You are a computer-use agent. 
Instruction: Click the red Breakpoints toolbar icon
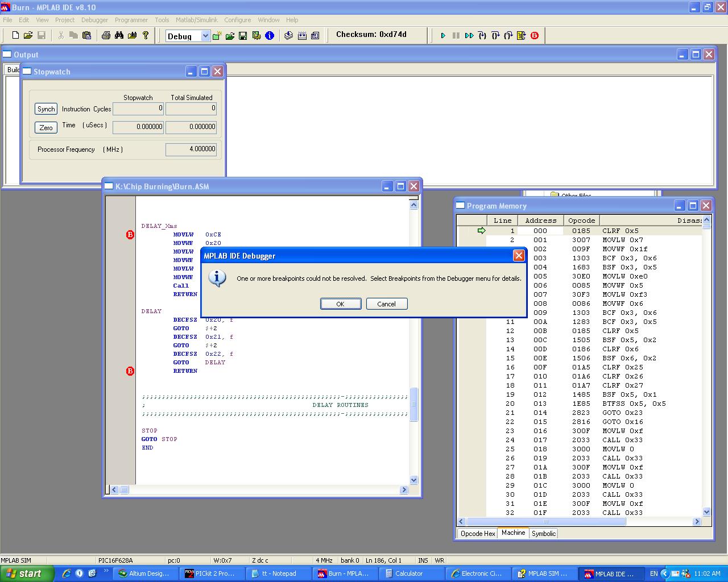pyautogui.click(x=535, y=36)
